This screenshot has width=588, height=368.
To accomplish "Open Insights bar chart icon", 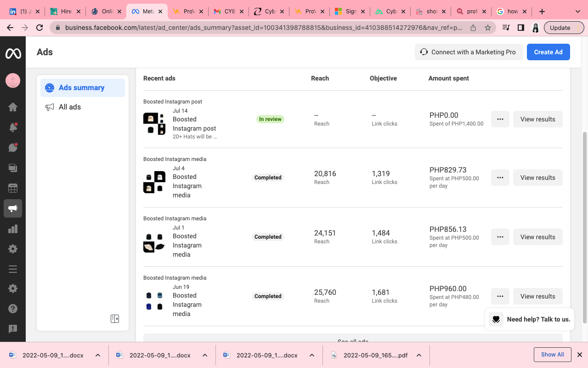I will coord(13,229).
